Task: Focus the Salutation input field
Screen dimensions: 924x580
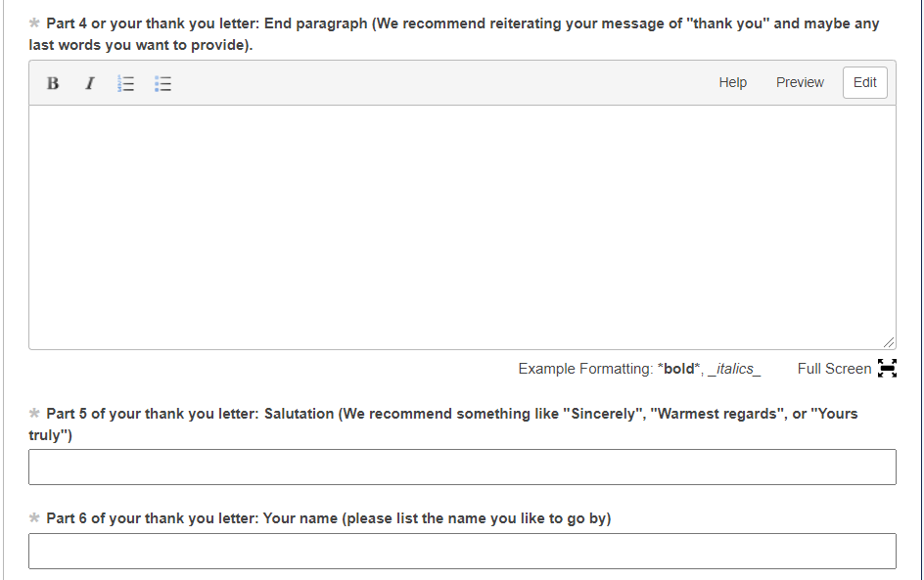Action: click(462, 468)
